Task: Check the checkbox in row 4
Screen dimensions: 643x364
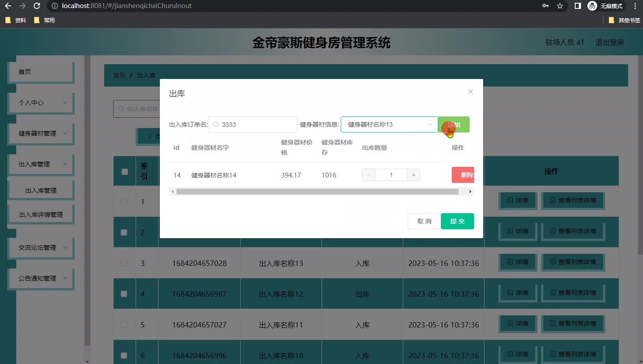Action: pyautogui.click(x=124, y=294)
